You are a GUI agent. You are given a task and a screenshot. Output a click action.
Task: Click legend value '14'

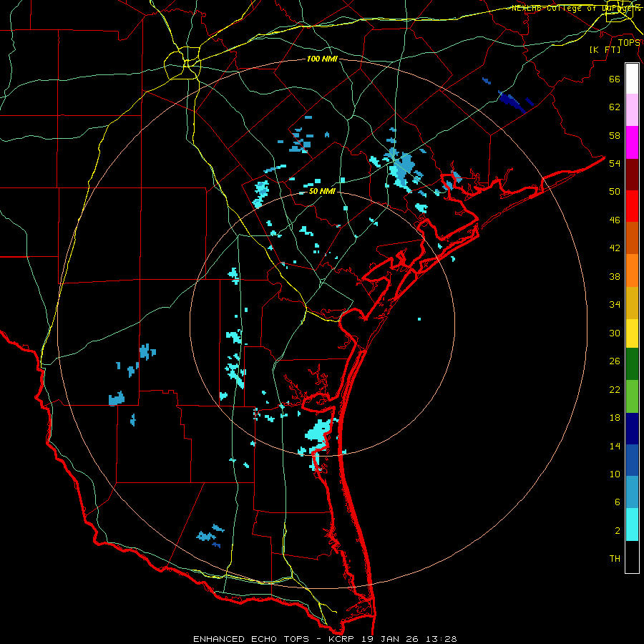(615, 446)
